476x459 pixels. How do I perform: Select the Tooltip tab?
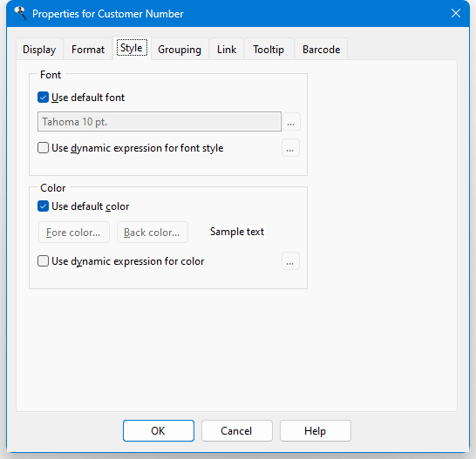(x=269, y=49)
